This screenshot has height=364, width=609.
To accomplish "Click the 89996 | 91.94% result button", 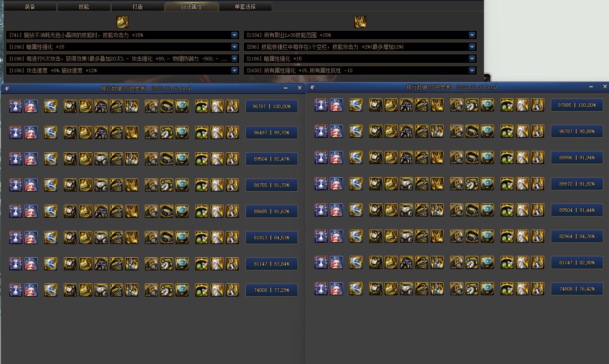I will 577,157.
